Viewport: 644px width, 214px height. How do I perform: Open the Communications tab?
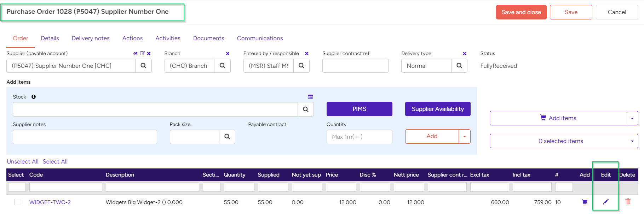click(x=260, y=38)
